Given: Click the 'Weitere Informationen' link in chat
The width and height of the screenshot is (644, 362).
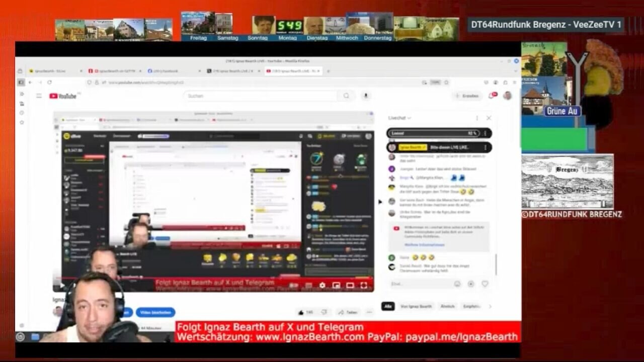Looking at the screenshot, I should tap(425, 245).
